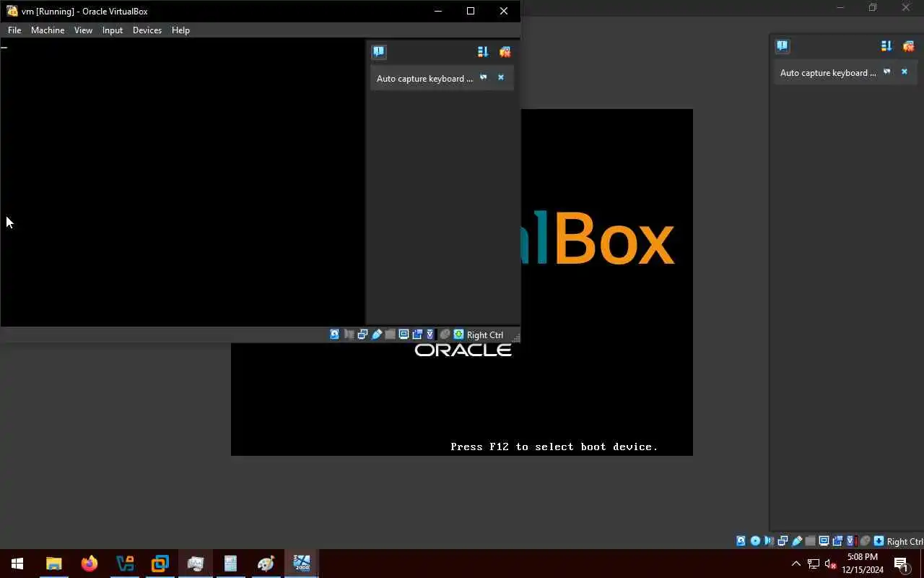924x578 pixels.
Task: Click the greyed audio indicator in front vm status bar
Action: point(349,335)
